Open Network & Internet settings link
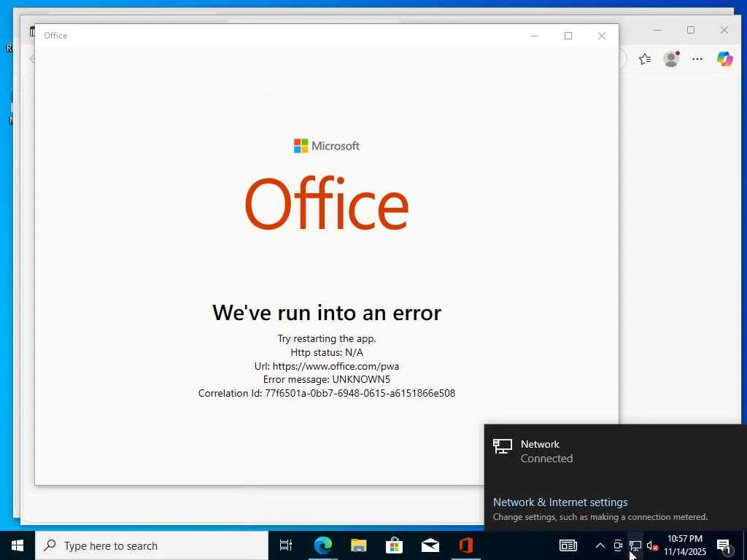Image resolution: width=747 pixels, height=560 pixels. coord(560,502)
